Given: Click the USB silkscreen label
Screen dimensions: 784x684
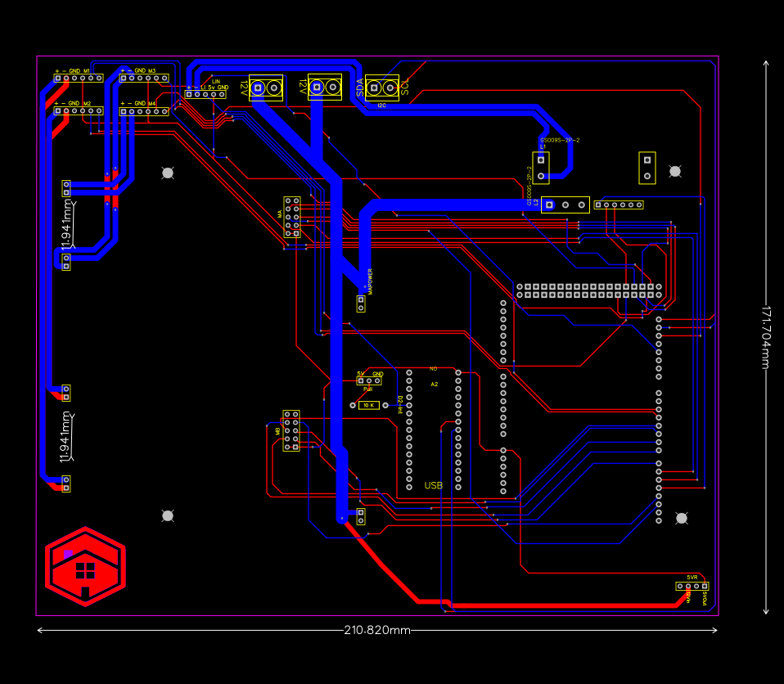Looking at the screenshot, I should tap(433, 485).
